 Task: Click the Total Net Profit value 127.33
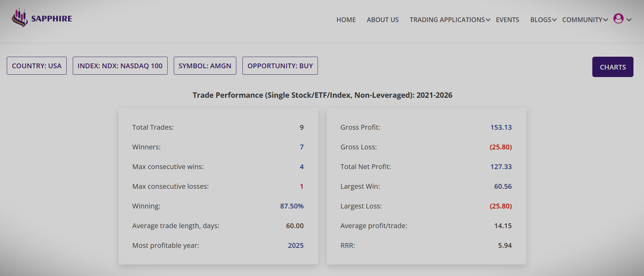(501, 167)
